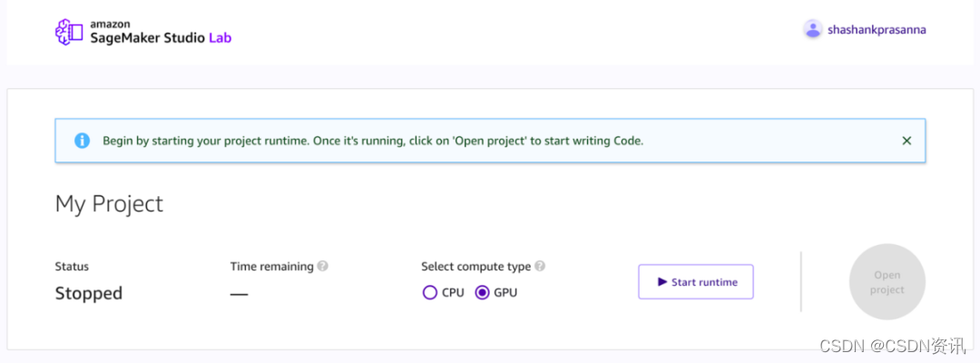This screenshot has height=363, width=980.
Task: Open help icon beside Select compute type
Action: pos(540,266)
